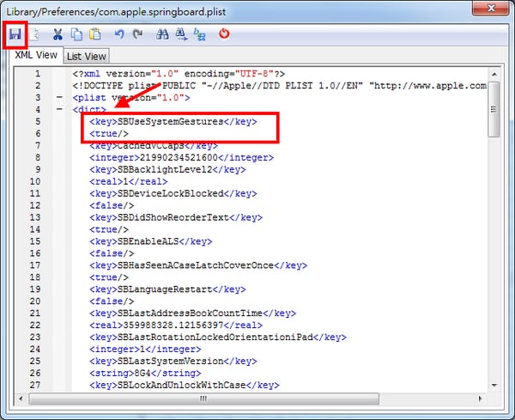Click the true value on line 6
The width and height of the screenshot is (515, 420).
pos(109,134)
